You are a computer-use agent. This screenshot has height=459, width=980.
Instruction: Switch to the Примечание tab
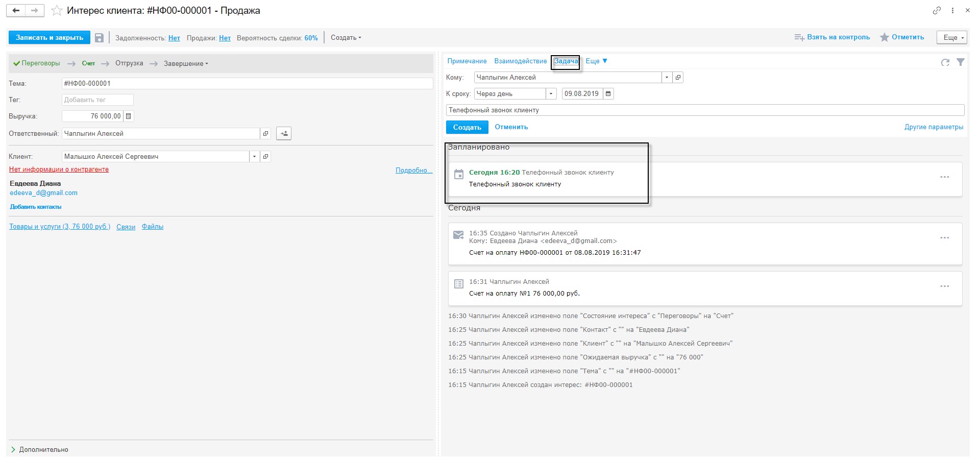pyautogui.click(x=467, y=61)
